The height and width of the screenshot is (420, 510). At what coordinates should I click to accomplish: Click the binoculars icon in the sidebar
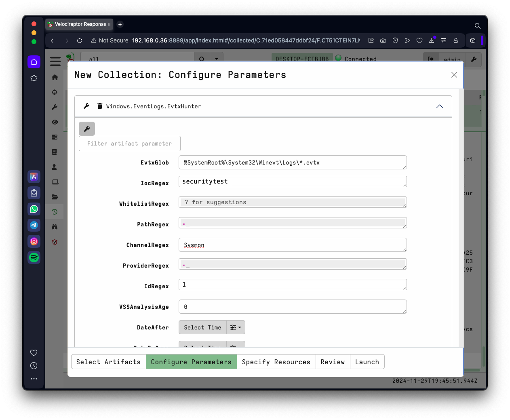(55, 227)
